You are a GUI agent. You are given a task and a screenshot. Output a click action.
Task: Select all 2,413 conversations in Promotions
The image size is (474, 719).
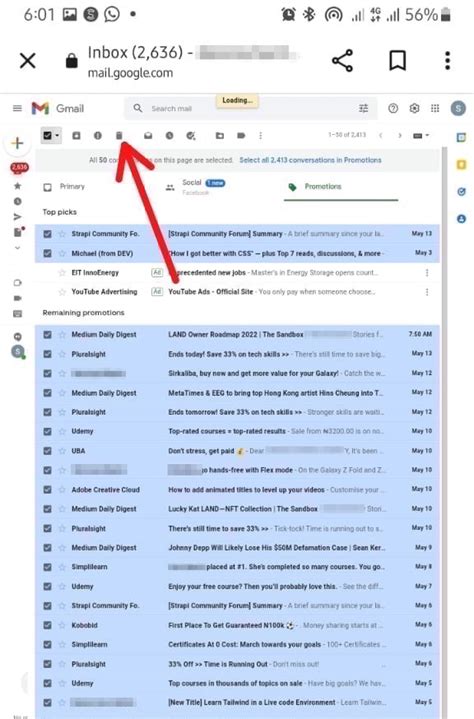310,160
